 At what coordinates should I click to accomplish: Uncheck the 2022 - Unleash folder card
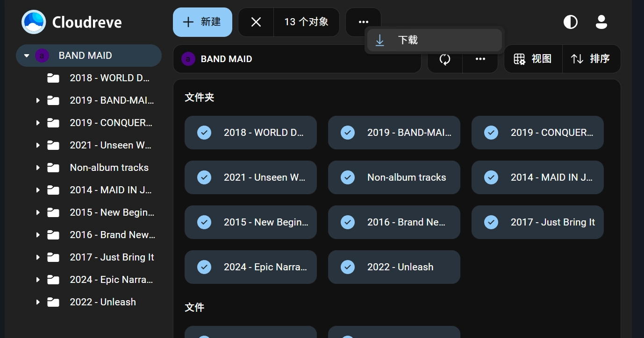click(348, 267)
